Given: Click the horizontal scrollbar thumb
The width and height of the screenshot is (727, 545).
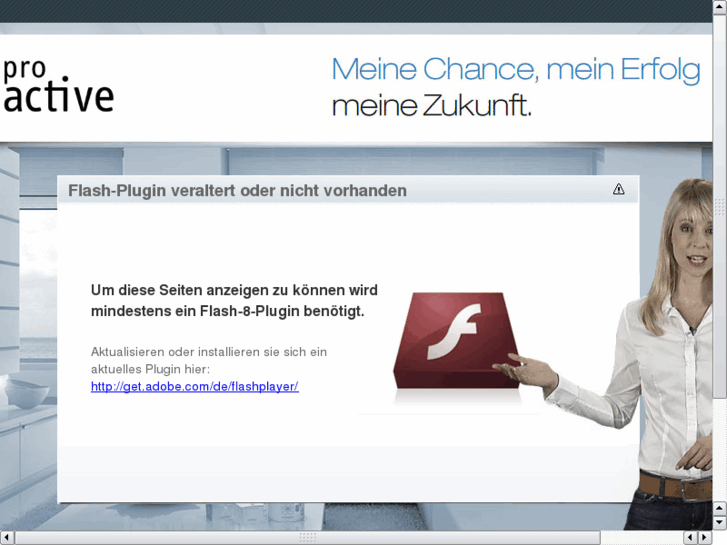Looking at the screenshot, I should [307, 538].
